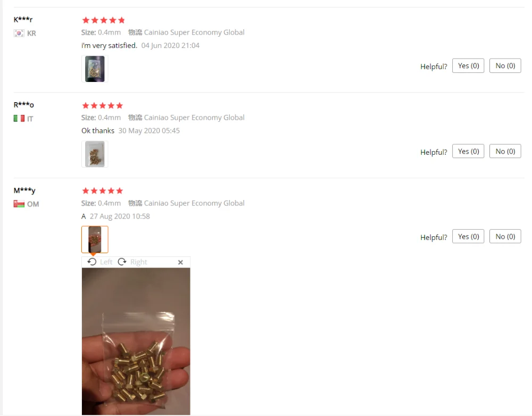Click the Left rotate label
Image resolution: width=532 pixels, height=416 pixels.
(x=106, y=262)
